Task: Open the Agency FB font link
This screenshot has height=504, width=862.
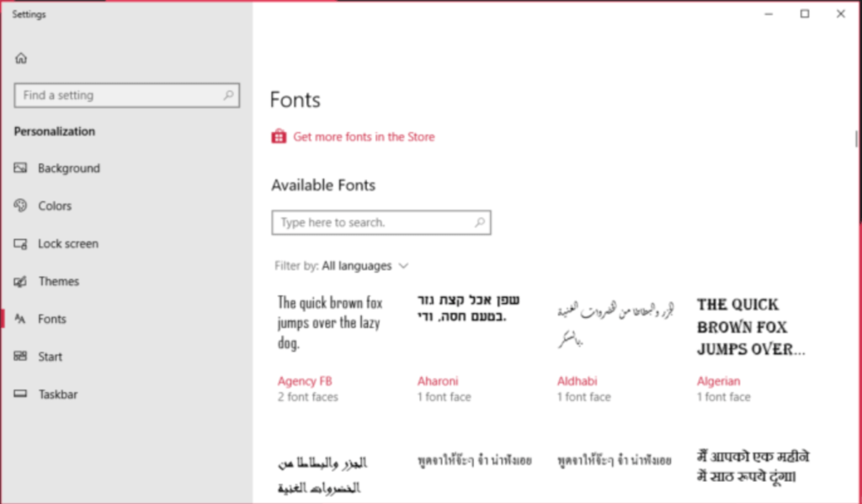Action: tap(305, 381)
